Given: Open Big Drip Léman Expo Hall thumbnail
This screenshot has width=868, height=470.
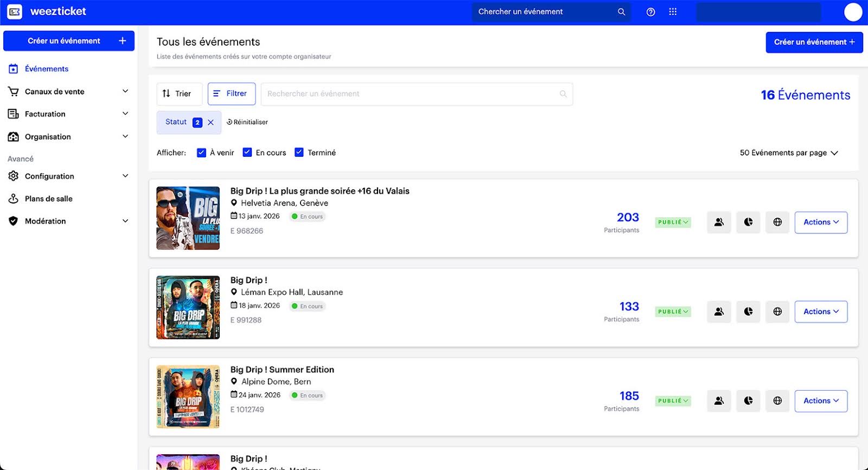Looking at the screenshot, I should [188, 308].
